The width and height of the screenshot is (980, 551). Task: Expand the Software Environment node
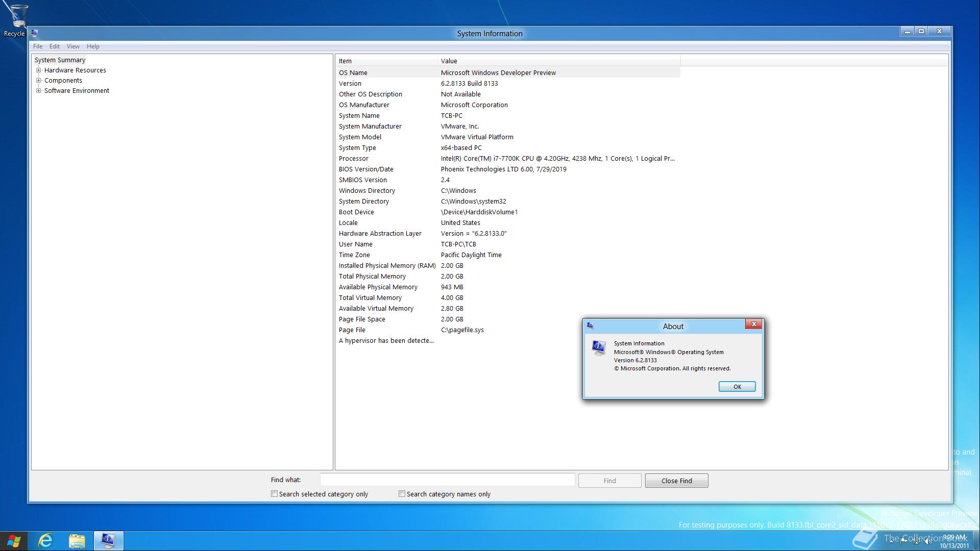pos(38,91)
